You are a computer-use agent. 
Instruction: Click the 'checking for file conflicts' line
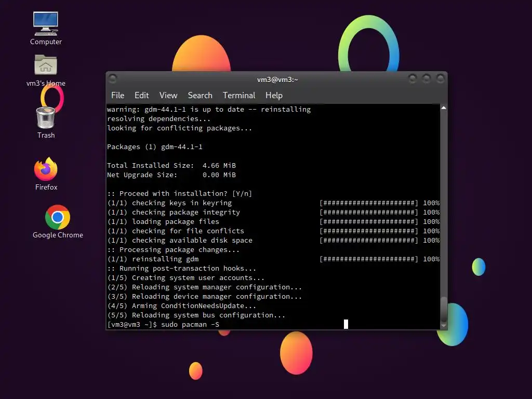coord(273,231)
